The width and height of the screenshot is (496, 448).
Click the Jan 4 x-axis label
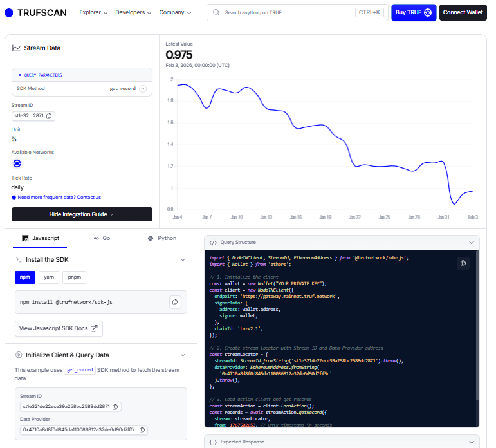click(177, 217)
